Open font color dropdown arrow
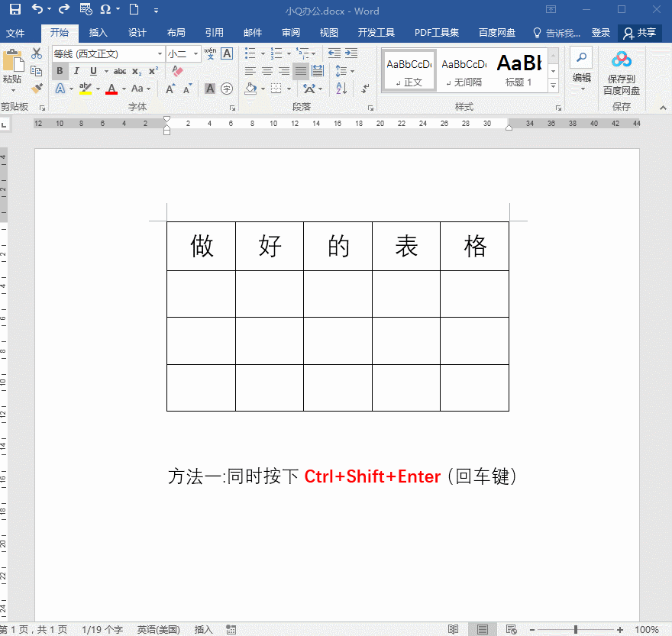This screenshot has width=672, height=636. pos(124,89)
